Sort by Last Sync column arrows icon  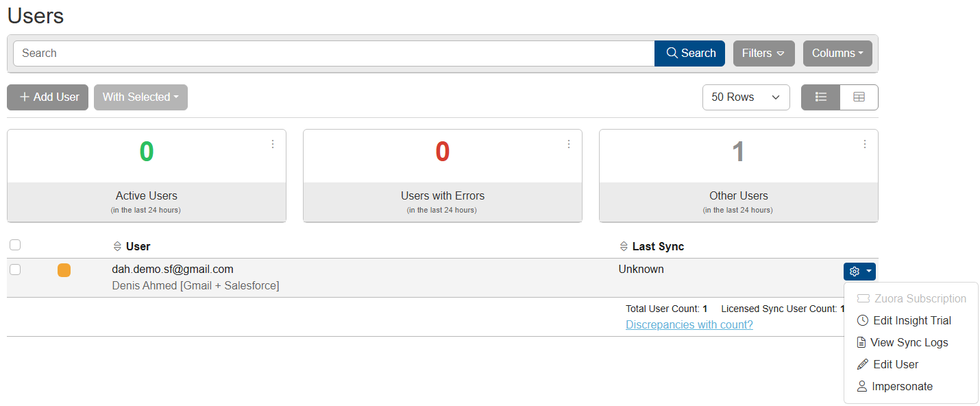tap(624, 246)
